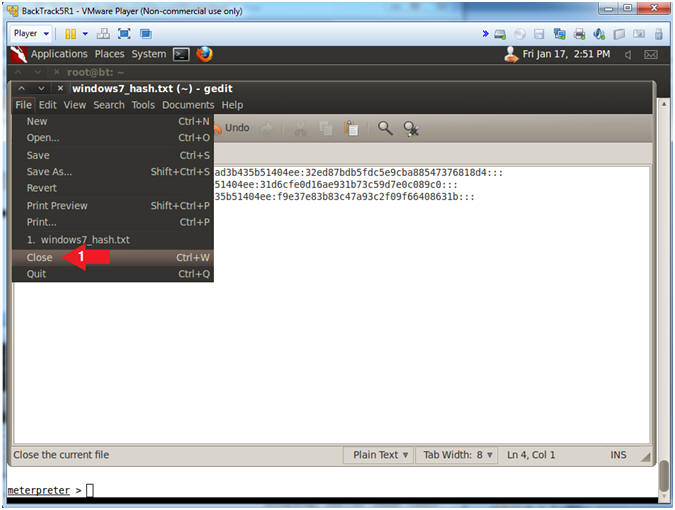Viewport: 675px width, 510px height.
Task: Click the VMware pause/suspend icon
Action: (71, 34)
